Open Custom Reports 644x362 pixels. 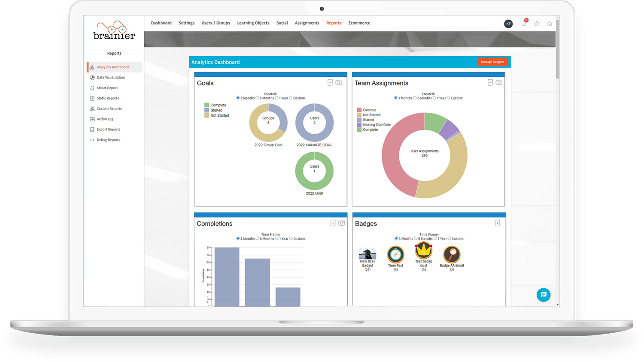pos(109,108)
